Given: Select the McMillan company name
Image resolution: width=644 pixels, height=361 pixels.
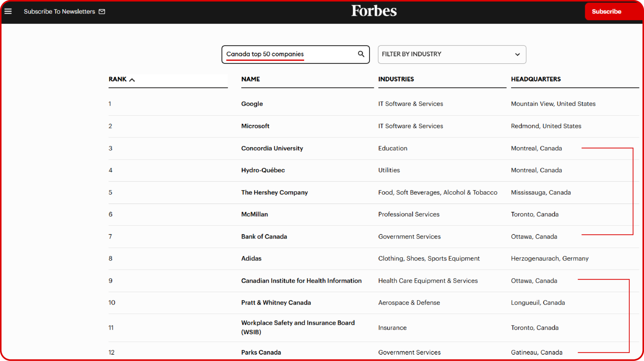Looking at the screenshot, I should 254,214.
